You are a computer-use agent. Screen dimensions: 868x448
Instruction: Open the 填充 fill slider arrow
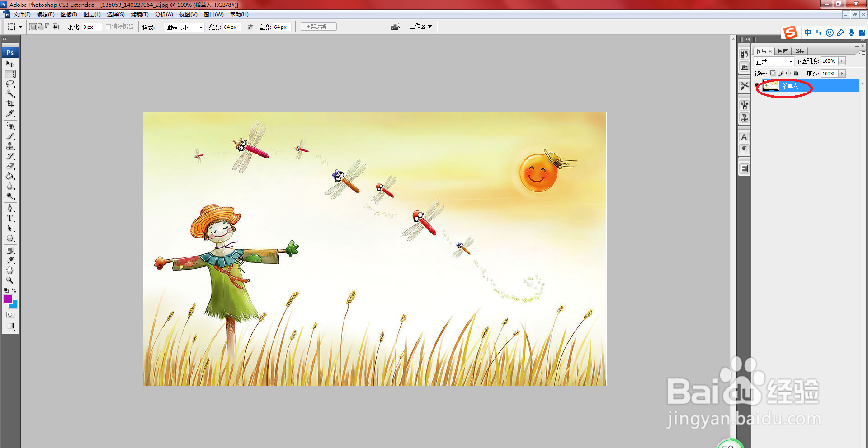click(x=842, y=74)
